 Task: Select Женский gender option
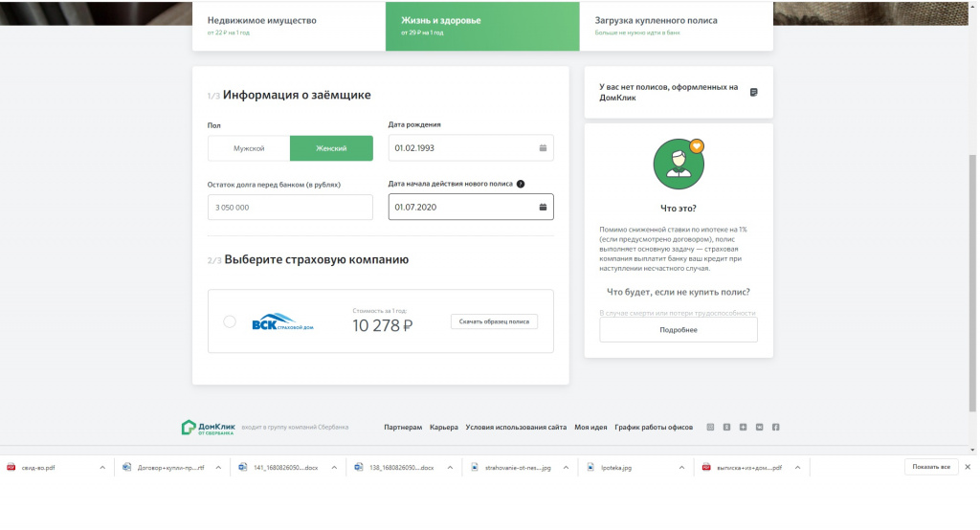tap(331, 148)
